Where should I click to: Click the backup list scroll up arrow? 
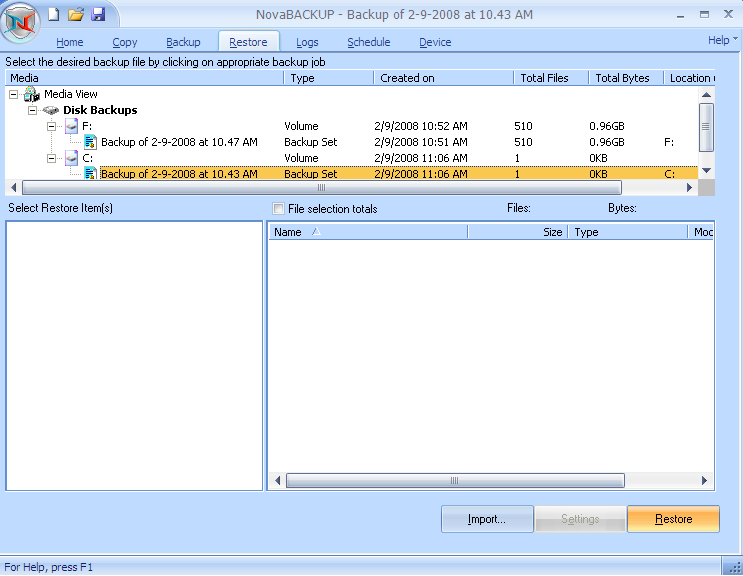click(706, 94)
